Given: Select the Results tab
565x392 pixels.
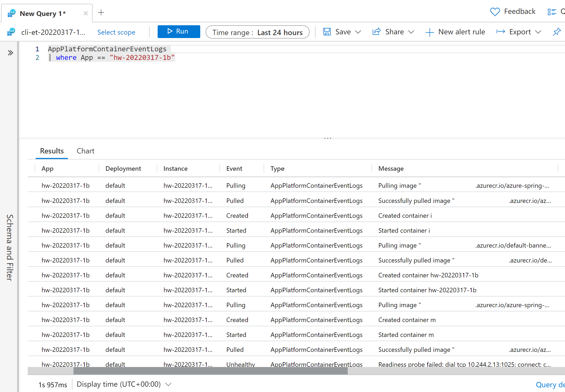Looking at the screenshot, I should point(52,151).
